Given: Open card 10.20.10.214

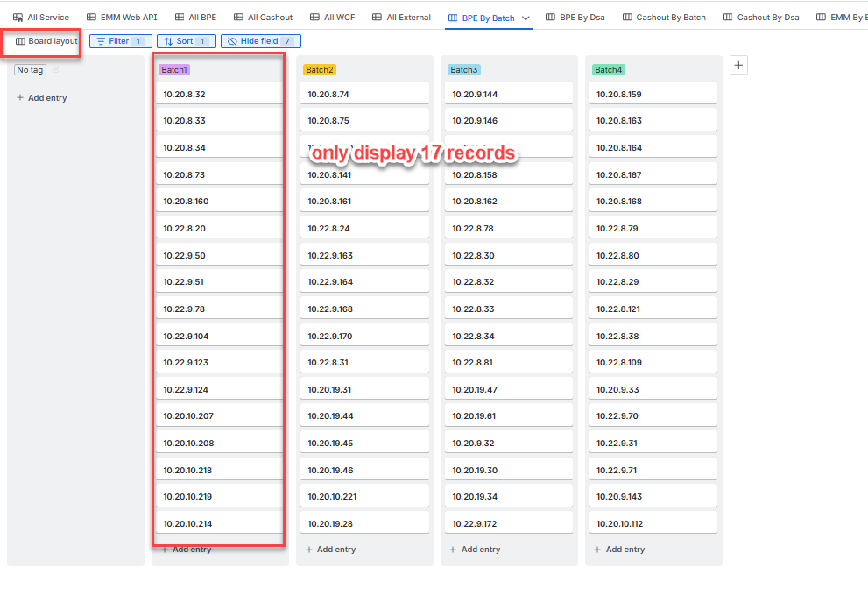Looking at the screenshot, I should [x=220, y=523].
